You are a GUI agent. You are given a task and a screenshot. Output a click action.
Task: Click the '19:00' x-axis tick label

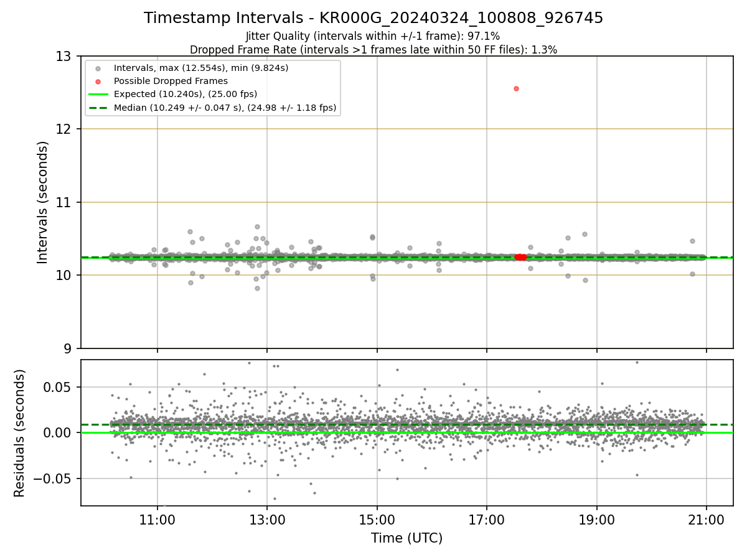(x=597, y=520)
